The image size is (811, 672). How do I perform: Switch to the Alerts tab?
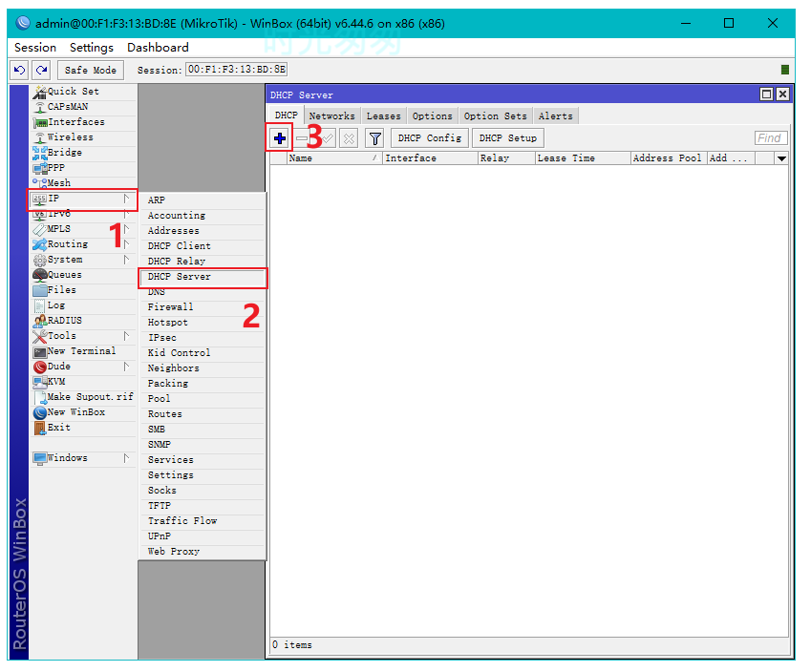pos(556,115)
